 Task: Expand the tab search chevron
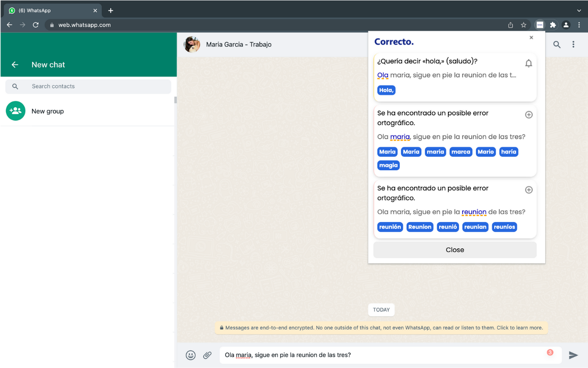point(579,11)
